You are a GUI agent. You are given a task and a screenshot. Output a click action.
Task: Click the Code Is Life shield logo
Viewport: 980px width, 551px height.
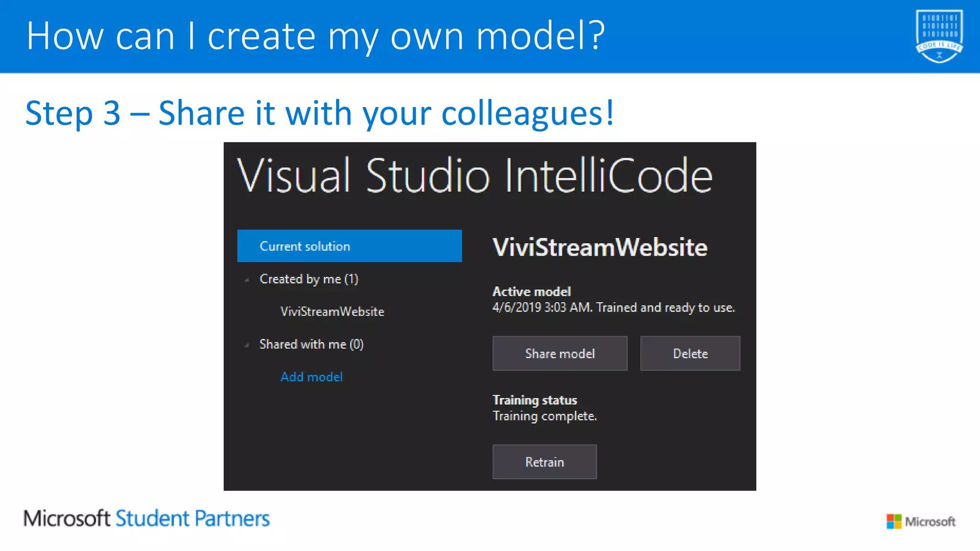tap(939, 36)
